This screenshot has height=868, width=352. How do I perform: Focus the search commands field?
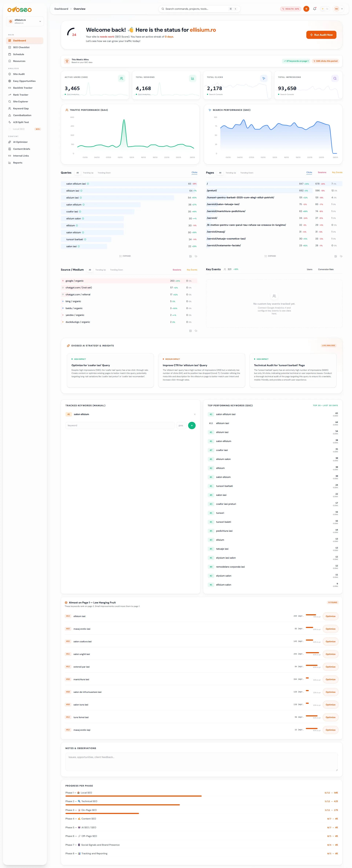[199, 9]
